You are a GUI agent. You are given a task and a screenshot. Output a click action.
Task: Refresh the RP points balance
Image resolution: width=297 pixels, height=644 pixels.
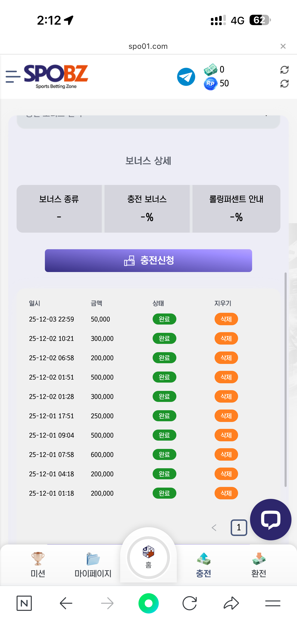(x=284, y=84)
